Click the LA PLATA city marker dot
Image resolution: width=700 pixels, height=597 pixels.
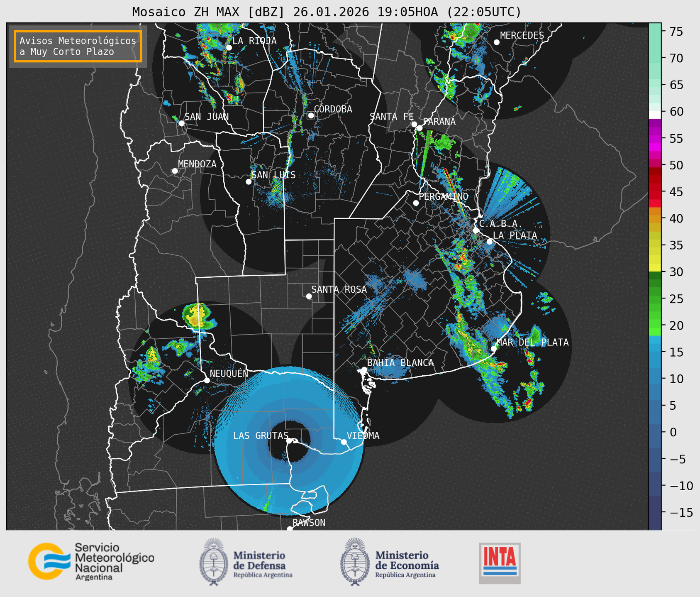[490, 242]
